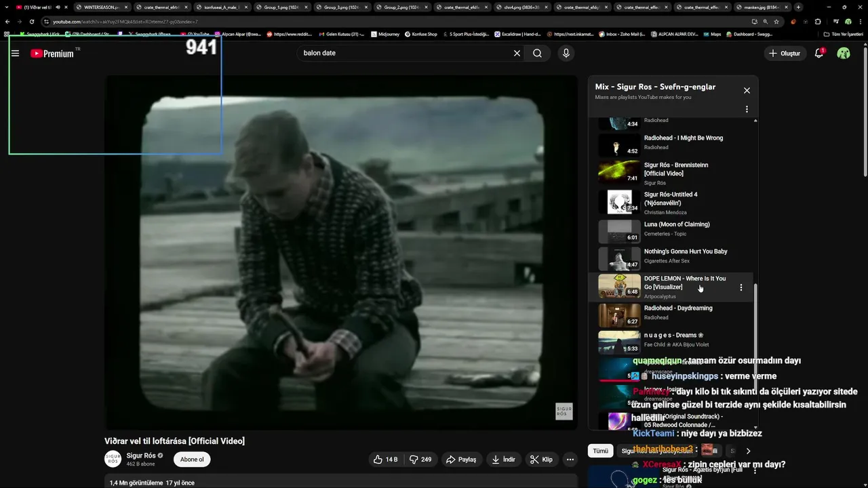Click the magnifier search button
Viewport: 868px width, 488px height.
pos(537,53)
